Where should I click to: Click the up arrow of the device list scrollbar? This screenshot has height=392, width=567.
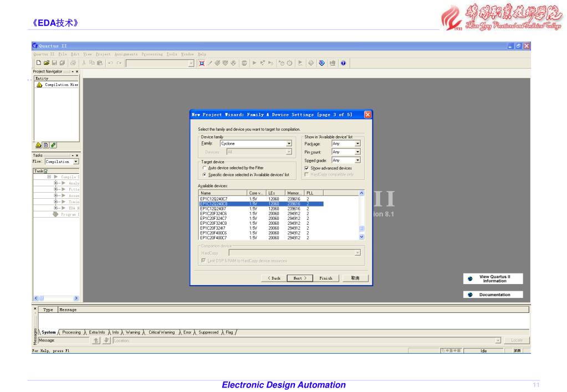click(361, 193)
